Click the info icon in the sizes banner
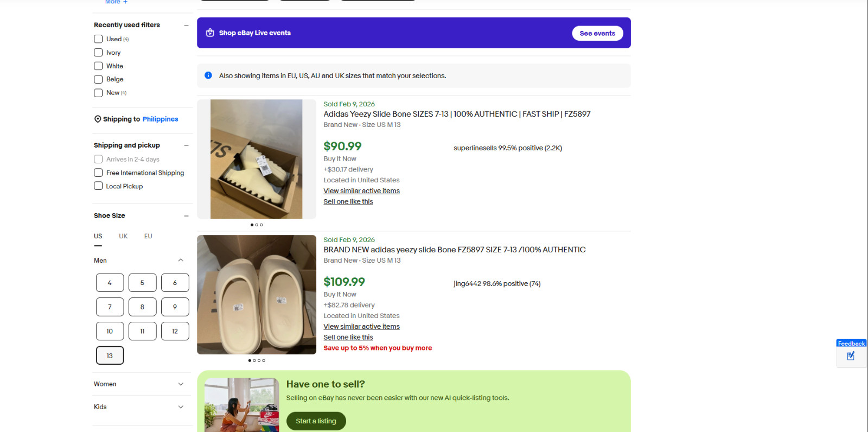Image resolution: width=868 pixels, height=432 pixels. [x=208, y=75]
